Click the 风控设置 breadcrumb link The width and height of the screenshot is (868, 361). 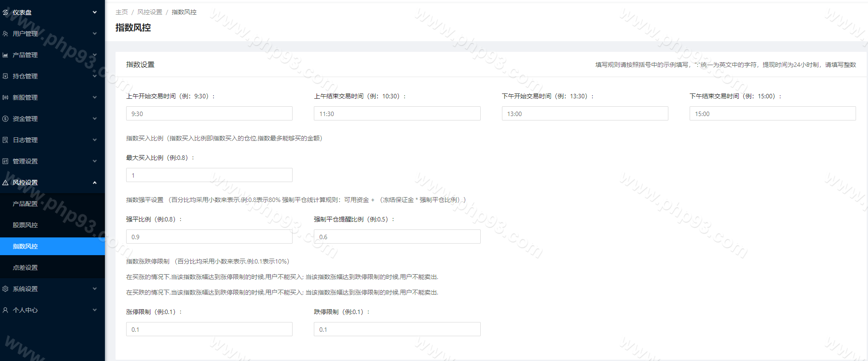150,12
